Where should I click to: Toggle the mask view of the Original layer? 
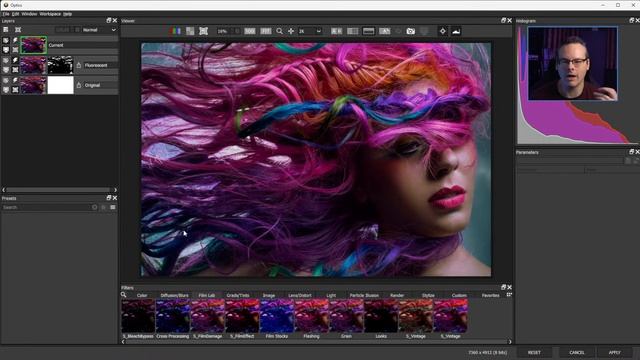pyautogui.click(x=6, y=90)
